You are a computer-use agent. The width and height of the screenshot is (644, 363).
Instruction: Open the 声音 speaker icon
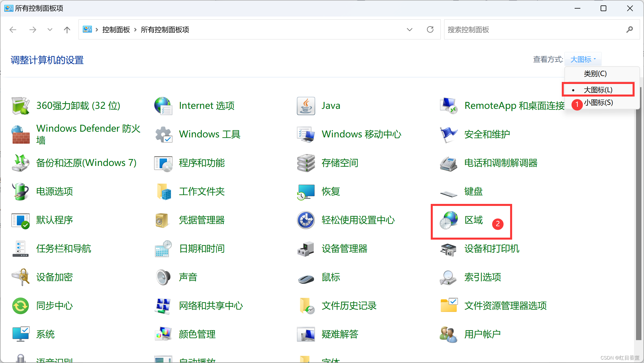tap(163, 277)
